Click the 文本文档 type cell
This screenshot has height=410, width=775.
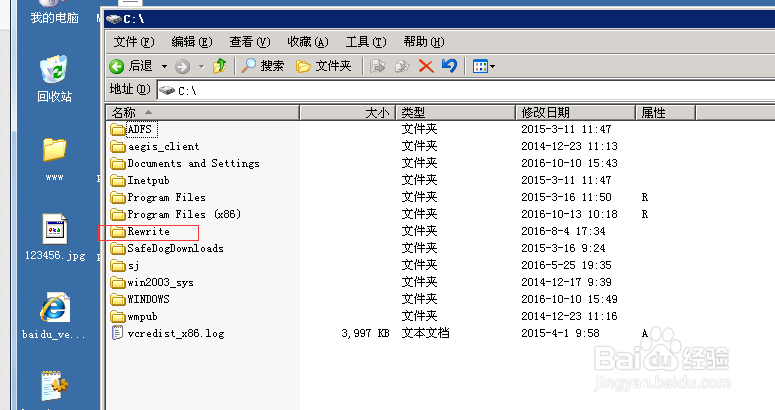426,333
